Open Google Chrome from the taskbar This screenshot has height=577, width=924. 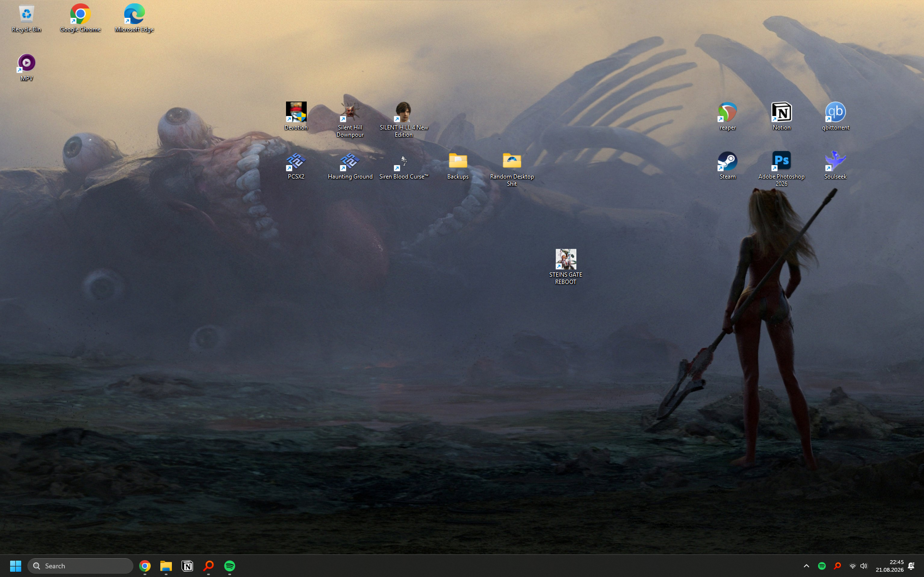(145, 566)
